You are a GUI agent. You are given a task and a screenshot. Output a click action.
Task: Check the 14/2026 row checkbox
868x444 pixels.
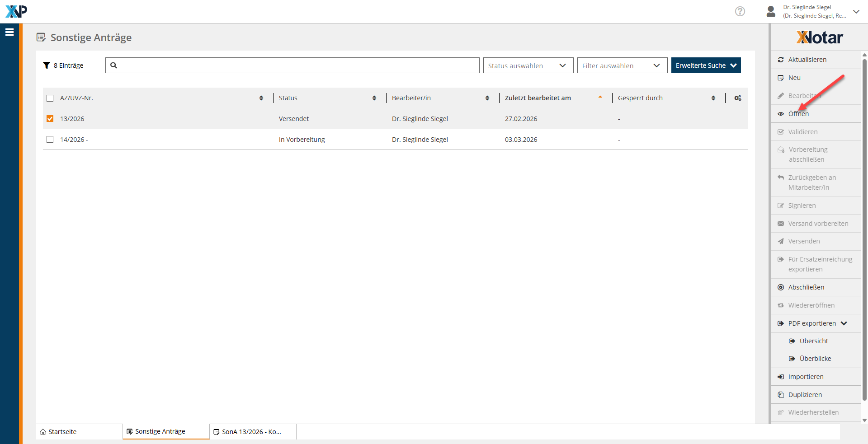50,140
